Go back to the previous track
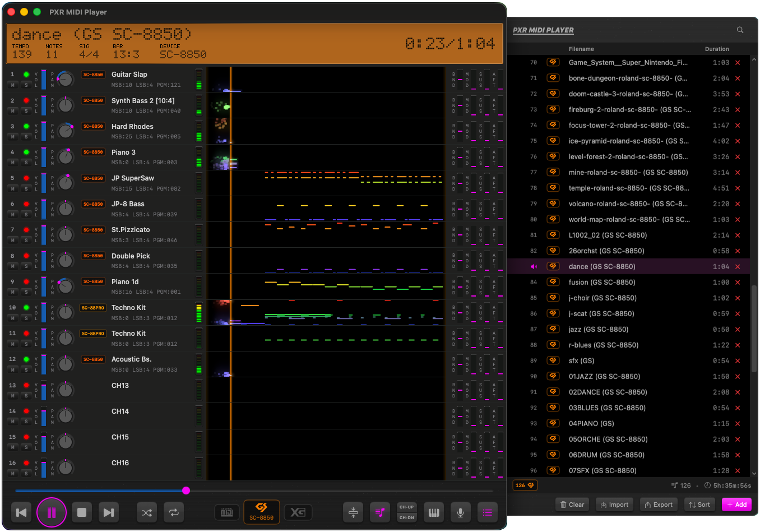 (22, 512)
